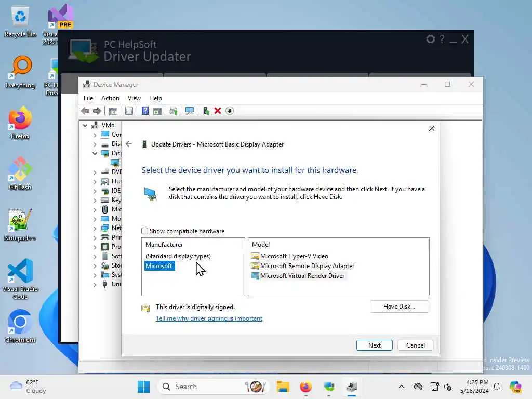The width and height of the screenshot is (532, 399).
Task: Expand the DVD drives tree node
Action: point(95,172)
